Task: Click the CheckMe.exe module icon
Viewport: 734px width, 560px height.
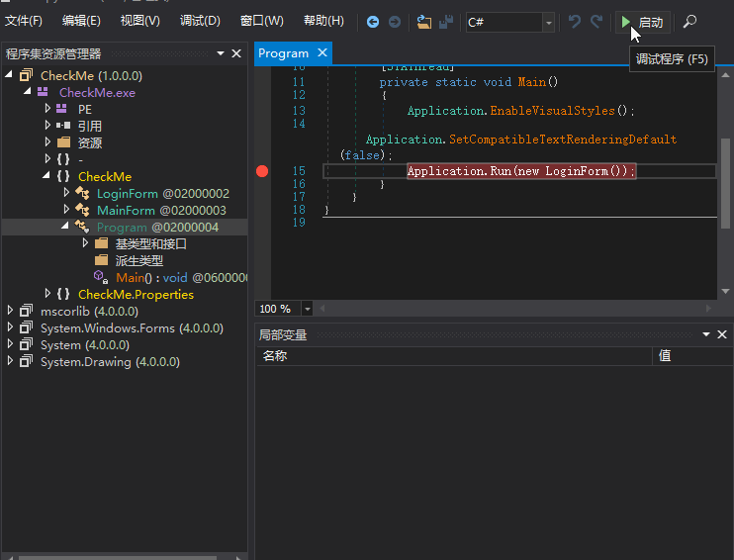Action: click(x=43, y=92)
